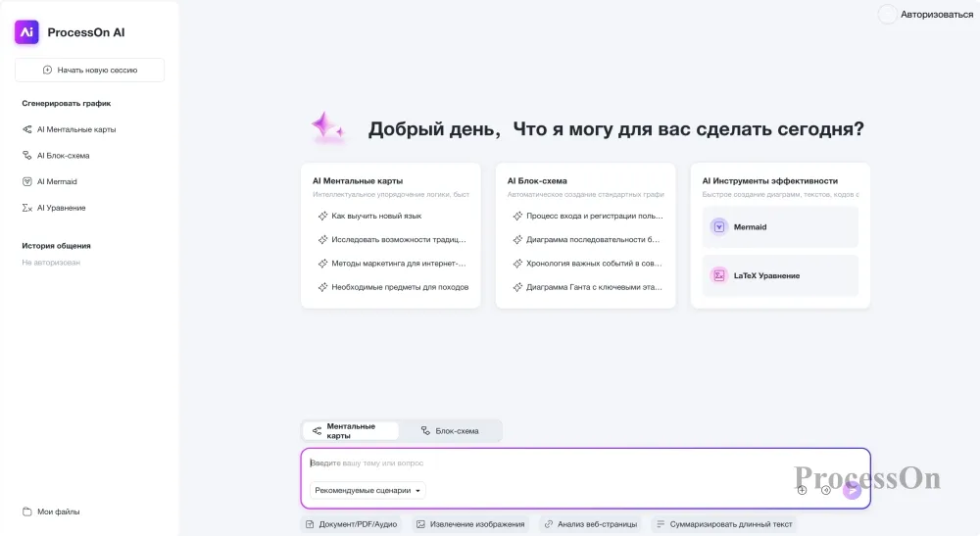Screen dimensions: 980x536
Task: Click the AI Ментальные карты card heading
Action: 358,180
